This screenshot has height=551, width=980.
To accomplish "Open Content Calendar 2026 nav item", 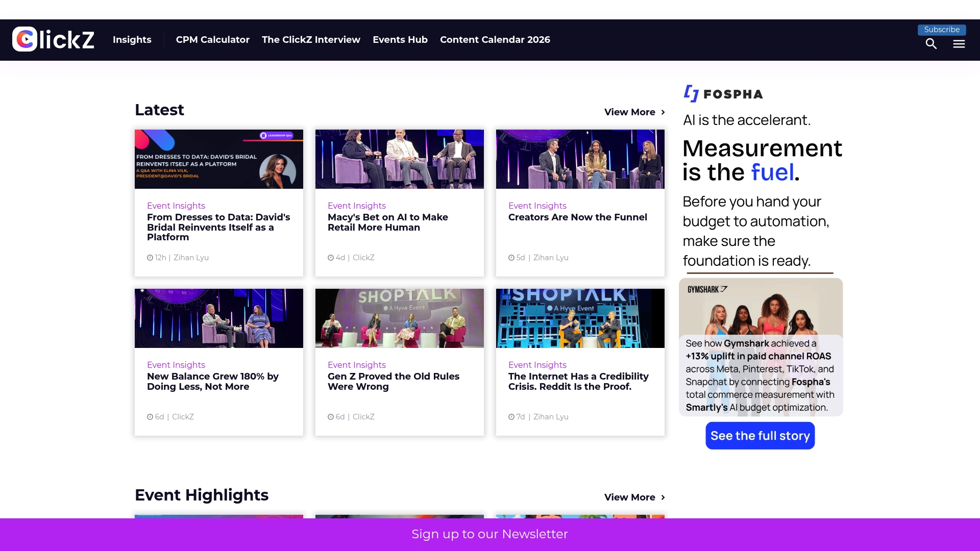I will 495,40.
